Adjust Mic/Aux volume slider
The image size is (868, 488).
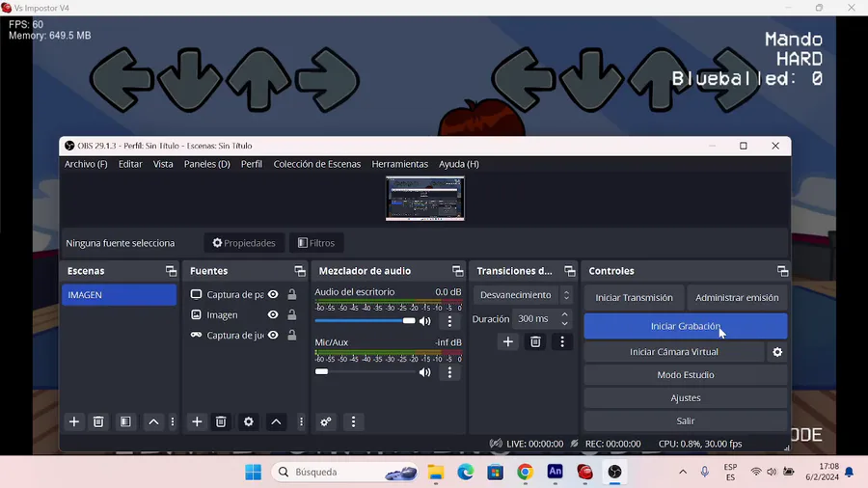[365, 372]
